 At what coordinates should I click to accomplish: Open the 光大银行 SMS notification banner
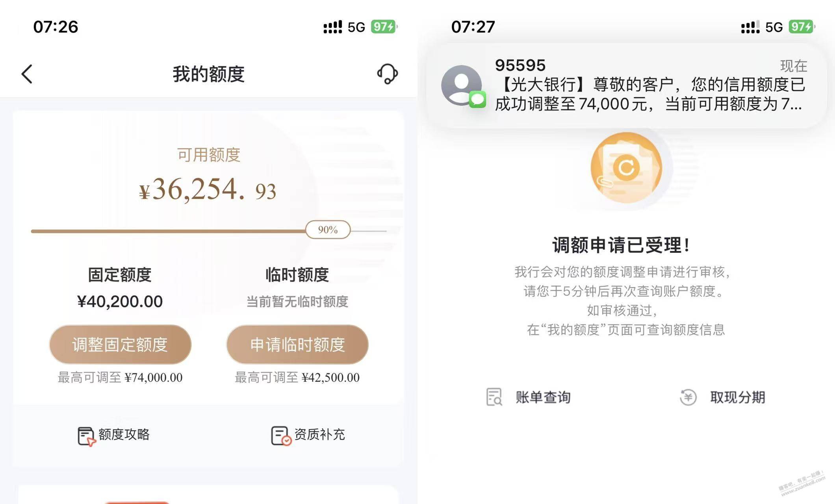(626, 85)
